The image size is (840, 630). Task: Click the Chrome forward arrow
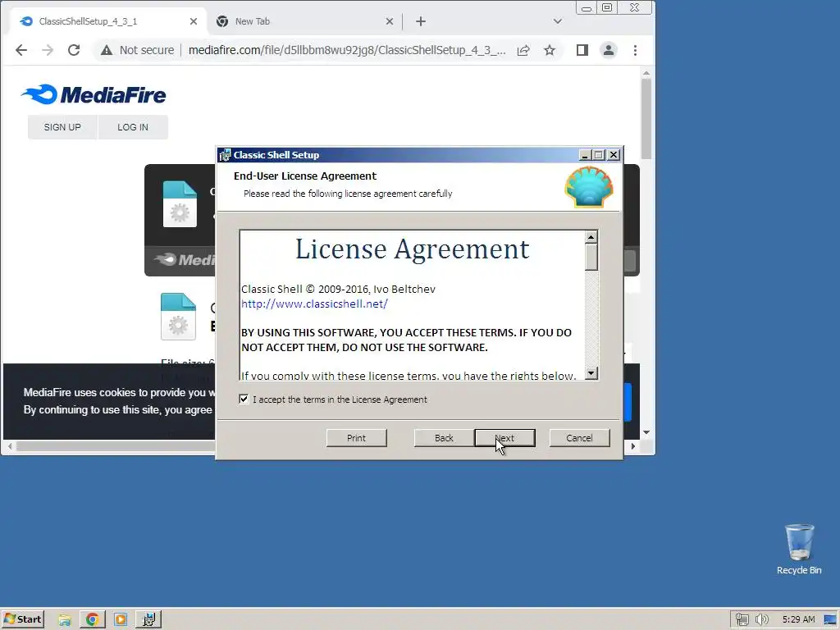48,50
